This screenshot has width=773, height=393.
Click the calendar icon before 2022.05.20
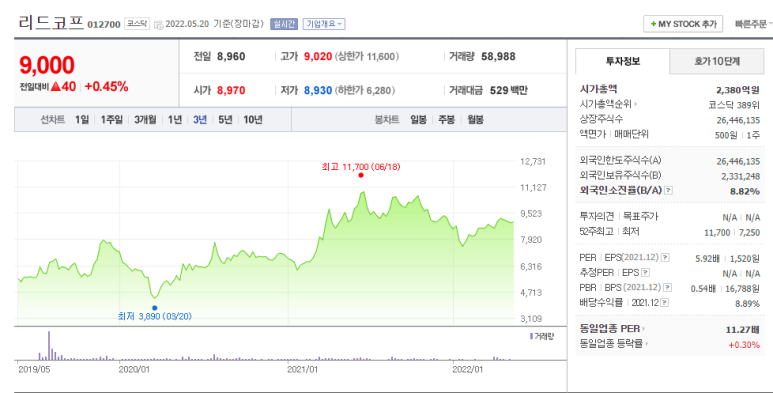[x=158, y=25]
